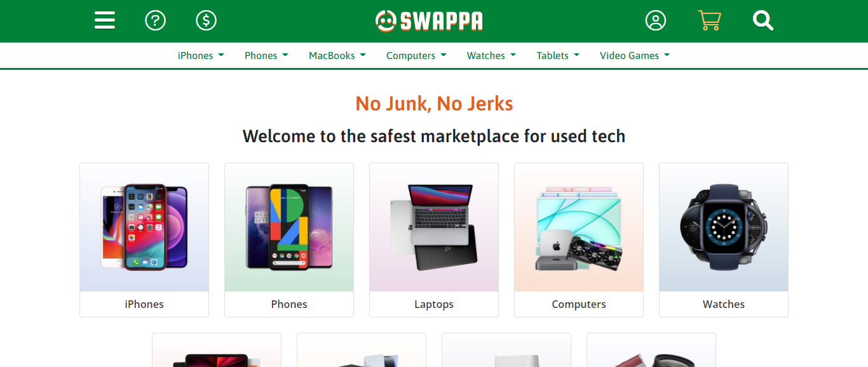Open the user account profile icon
Image resolution: width=868 pixels, height=367 pixels.
[656, 21]
